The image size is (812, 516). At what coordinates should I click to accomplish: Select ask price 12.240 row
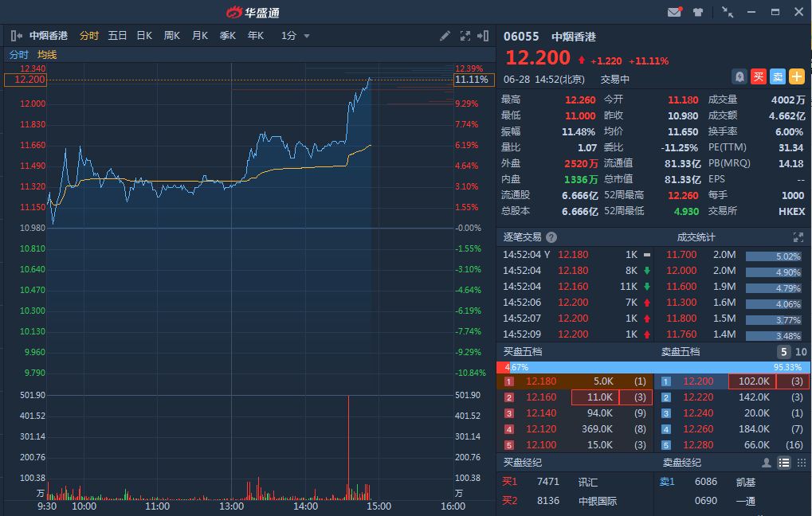click(x=732, y=413)
